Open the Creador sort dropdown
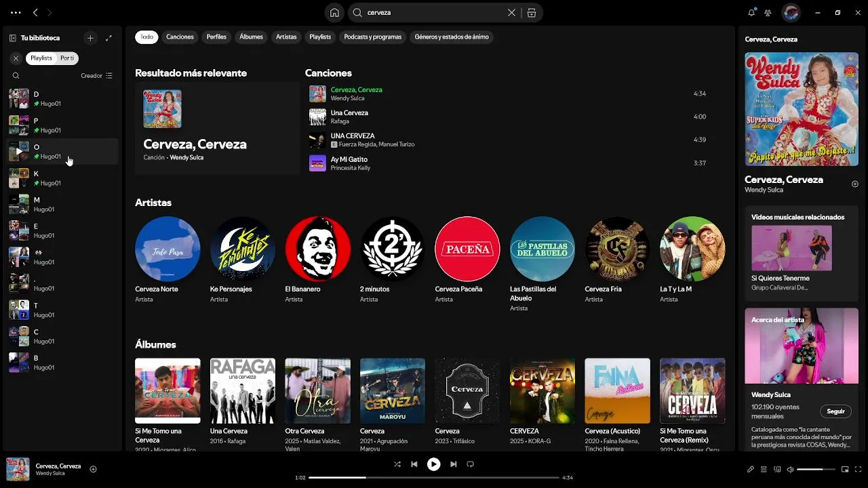Image resolution: width=868 pixels, height=488 pixels. [x=96, y=76]
